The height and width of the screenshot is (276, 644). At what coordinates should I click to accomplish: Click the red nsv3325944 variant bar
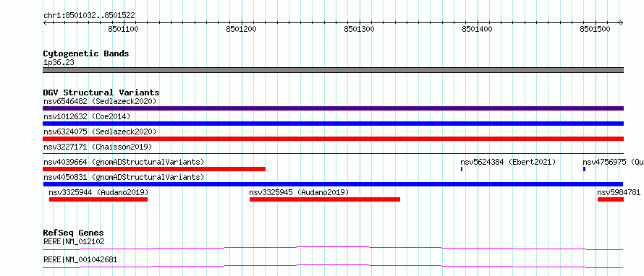click(x=98, y=199)
